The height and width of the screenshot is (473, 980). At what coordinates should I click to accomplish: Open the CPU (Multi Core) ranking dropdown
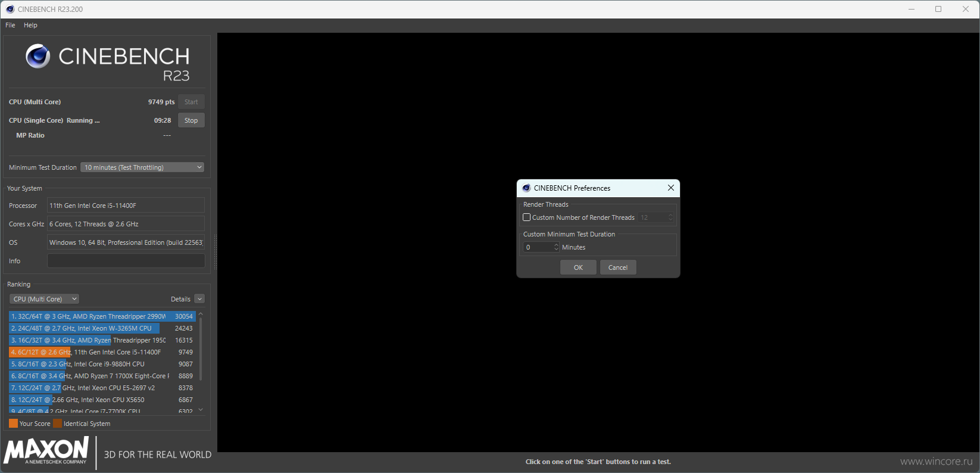click(44, 299)
